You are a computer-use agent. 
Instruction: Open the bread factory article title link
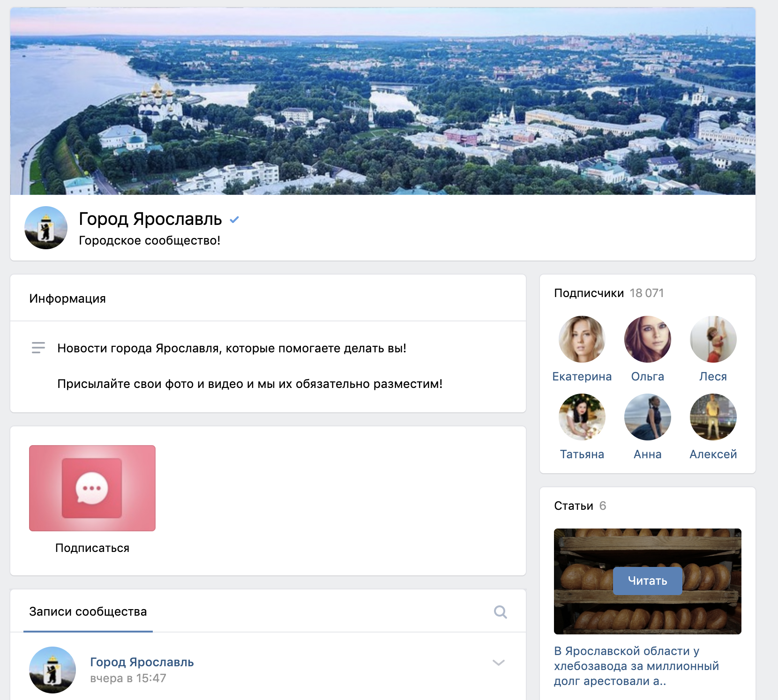pyautogui.click(x=636, y=666)
